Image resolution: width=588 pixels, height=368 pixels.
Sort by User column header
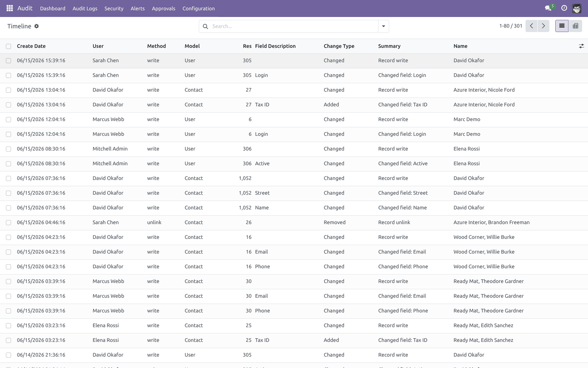[x=98, y=46]
